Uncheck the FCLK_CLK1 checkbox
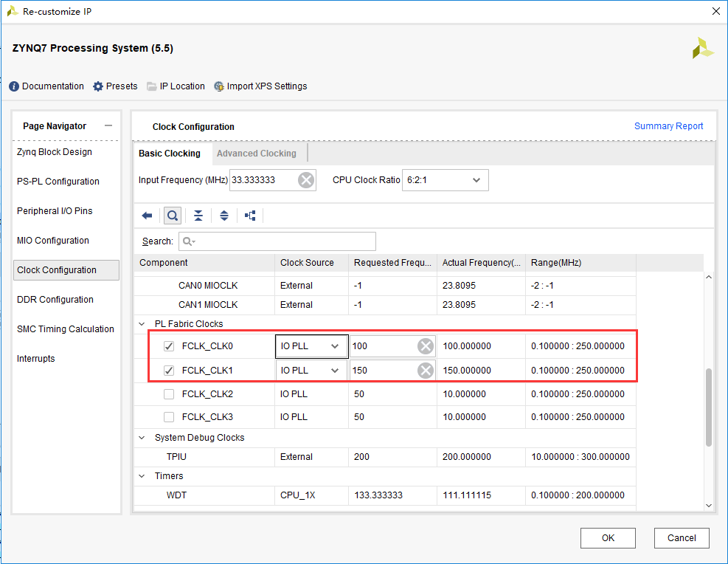The height and width of the screenshot is (564, 728). coord(169,371)
